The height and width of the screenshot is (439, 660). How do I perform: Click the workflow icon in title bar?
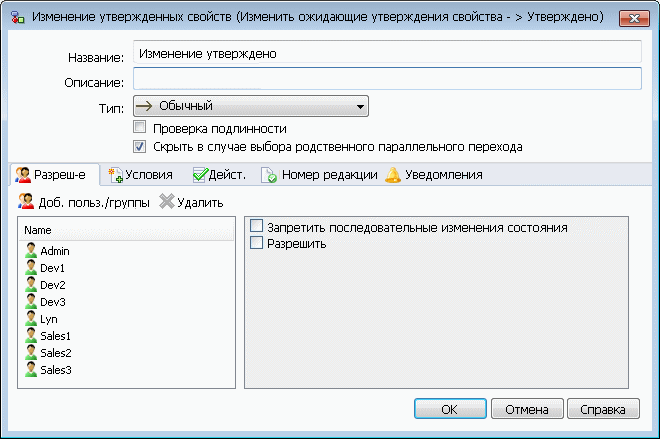(17, 17)
